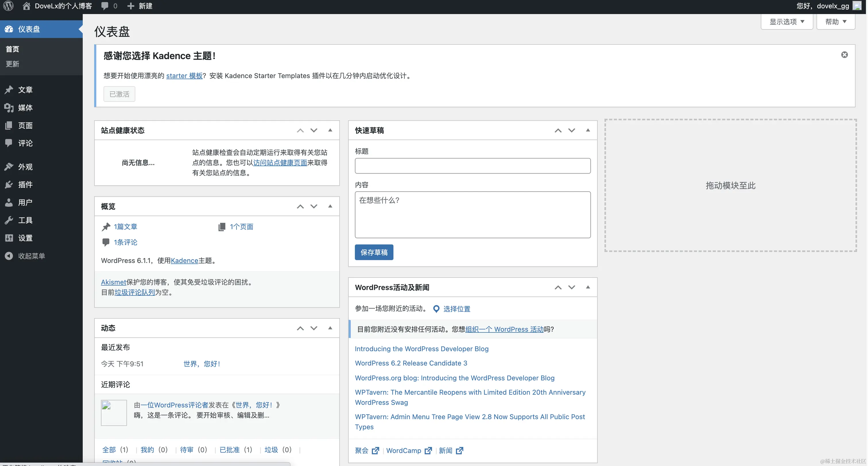Click the WordPress logo icon
Screen dimensions: 868x466
coord(8,6)
